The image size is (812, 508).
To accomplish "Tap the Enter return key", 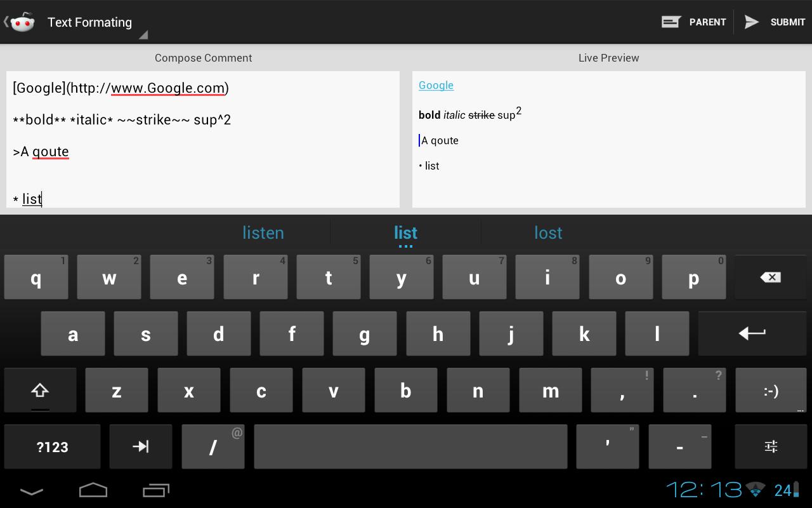I will [752, 333].
